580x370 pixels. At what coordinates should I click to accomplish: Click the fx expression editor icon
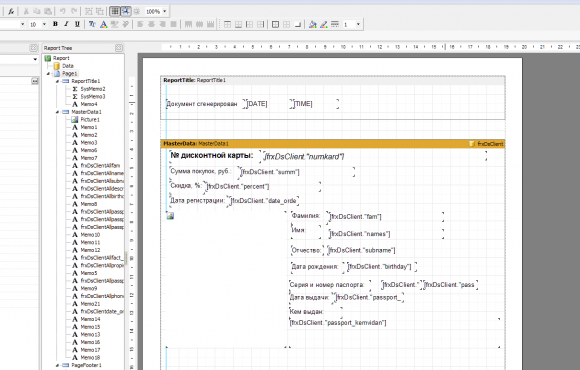(x=11, y=11)
